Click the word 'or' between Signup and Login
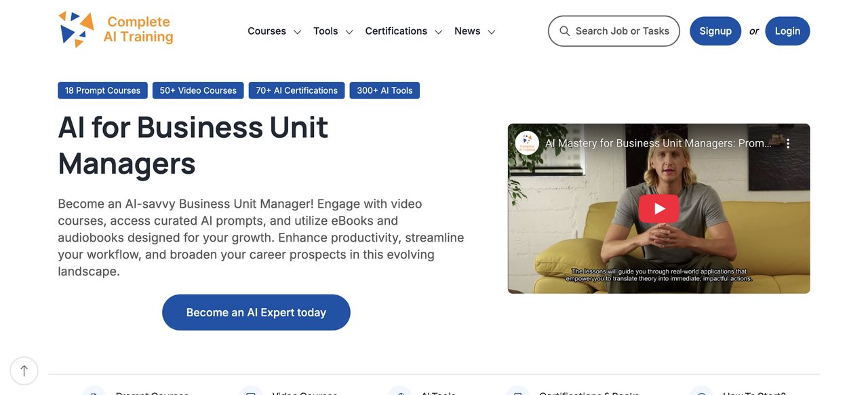This screenshot has width=868, height=395. (753, 31)
